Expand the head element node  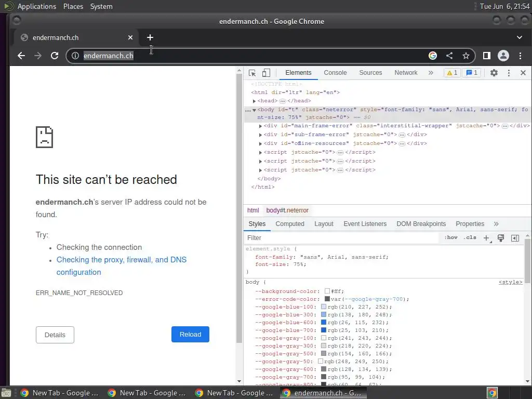point(254,101)
